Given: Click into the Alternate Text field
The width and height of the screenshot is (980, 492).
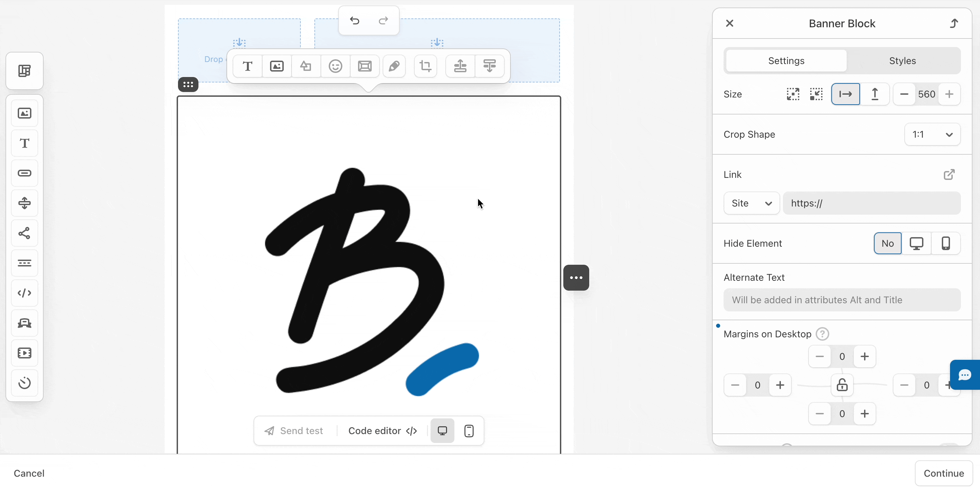Looking at the screenshot, I should point(842,300).
